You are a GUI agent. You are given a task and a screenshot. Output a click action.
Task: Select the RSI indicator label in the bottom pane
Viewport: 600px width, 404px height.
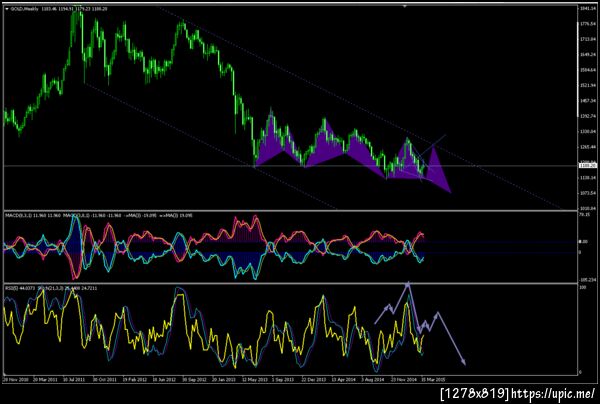point(51,288)
